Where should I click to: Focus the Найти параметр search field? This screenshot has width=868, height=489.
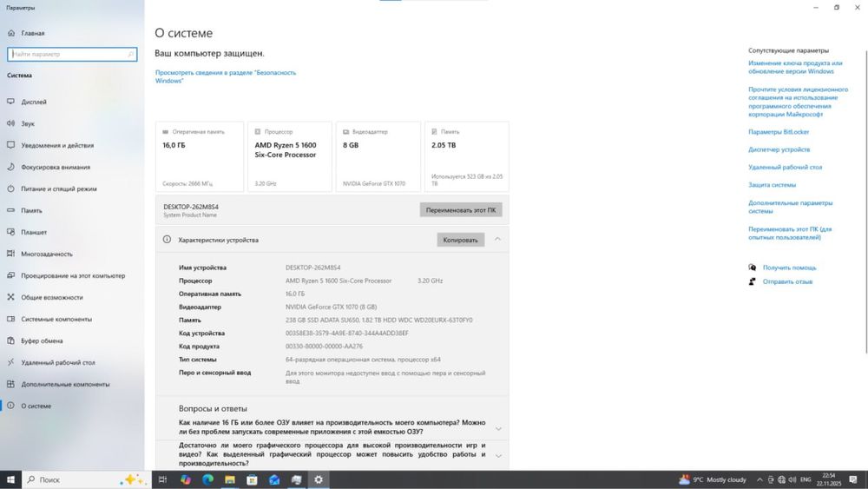[72, 54]
